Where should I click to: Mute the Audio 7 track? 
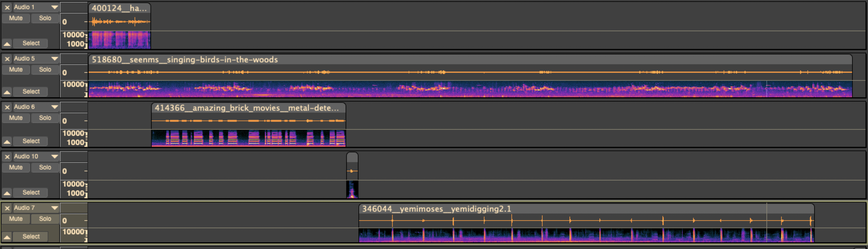tap(16, 219)
